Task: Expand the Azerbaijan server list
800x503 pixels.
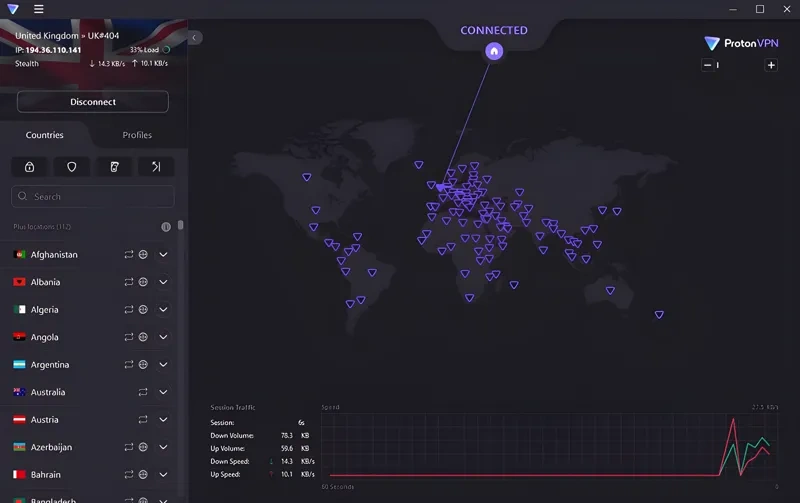Action: (163, 447)
